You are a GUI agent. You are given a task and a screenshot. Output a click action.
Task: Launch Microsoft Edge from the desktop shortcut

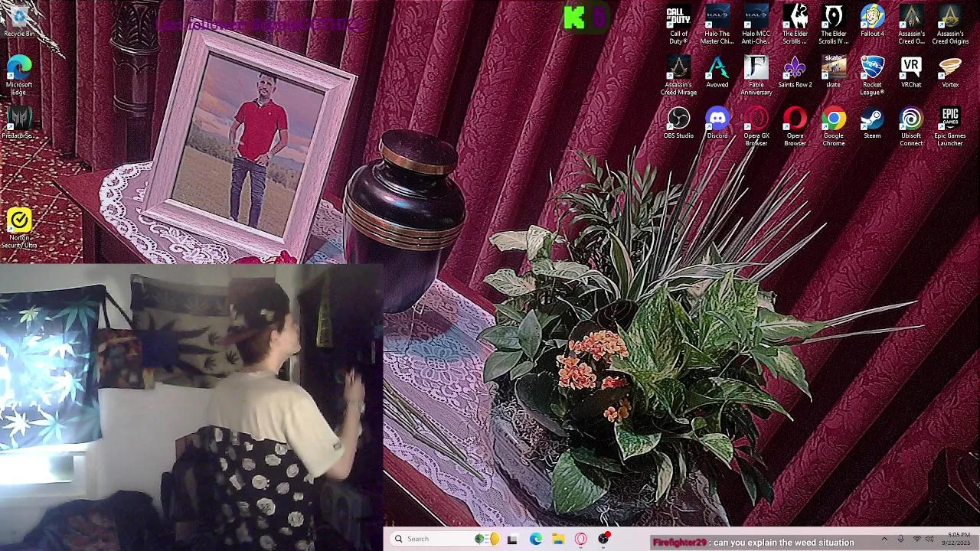pos(19,74)
